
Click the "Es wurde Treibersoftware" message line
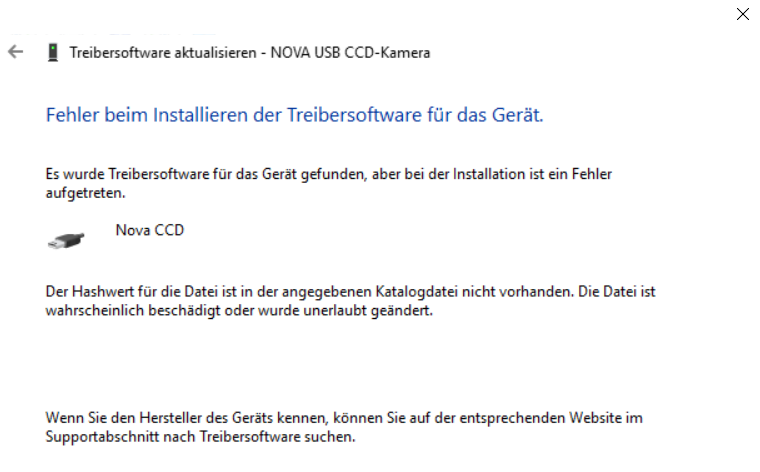click(328, 174)
